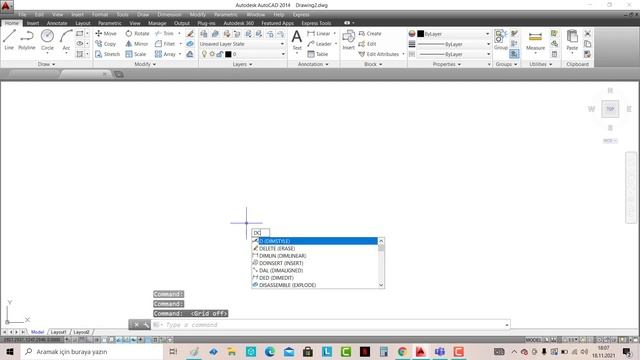Click the Insert block tool
The height and width of the screenshot is (360, 640).
click(x=349, y=40)
